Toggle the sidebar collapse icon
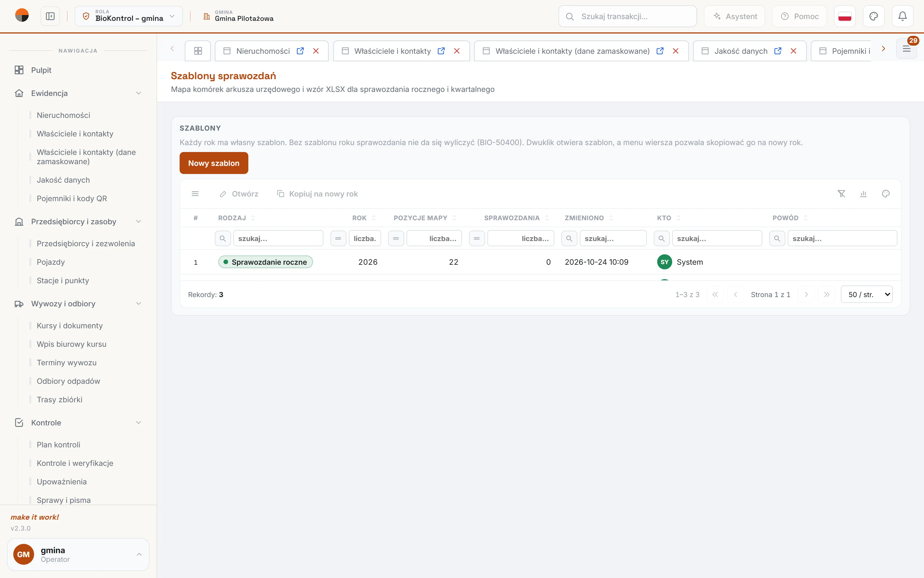This screenshot has height=578, width=924. pos(51,16)
